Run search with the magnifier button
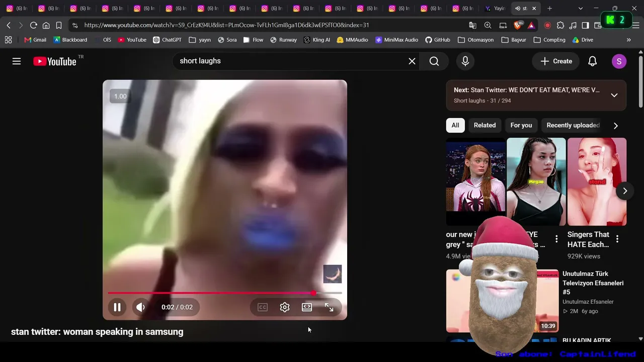 (x=434, y=61)
